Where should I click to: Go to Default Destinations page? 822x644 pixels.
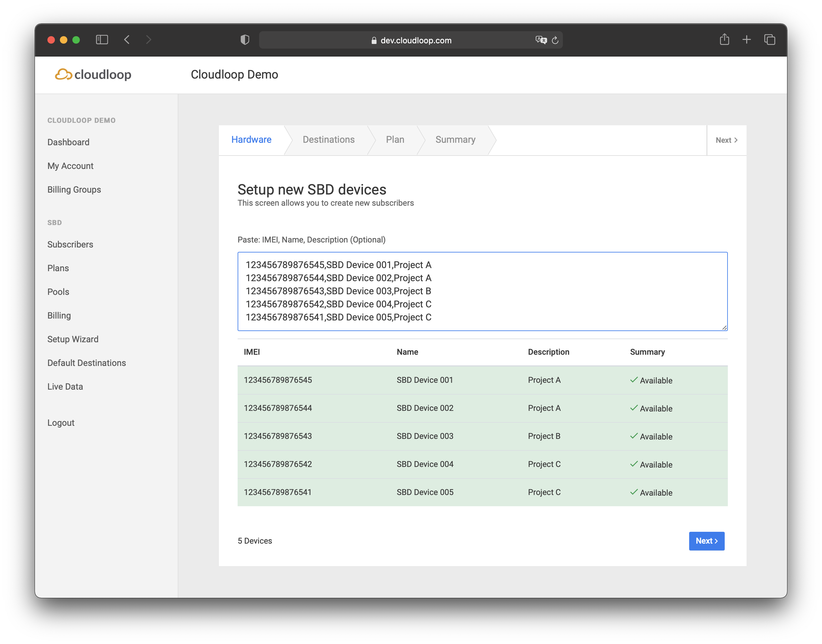[x=86, y=363]
